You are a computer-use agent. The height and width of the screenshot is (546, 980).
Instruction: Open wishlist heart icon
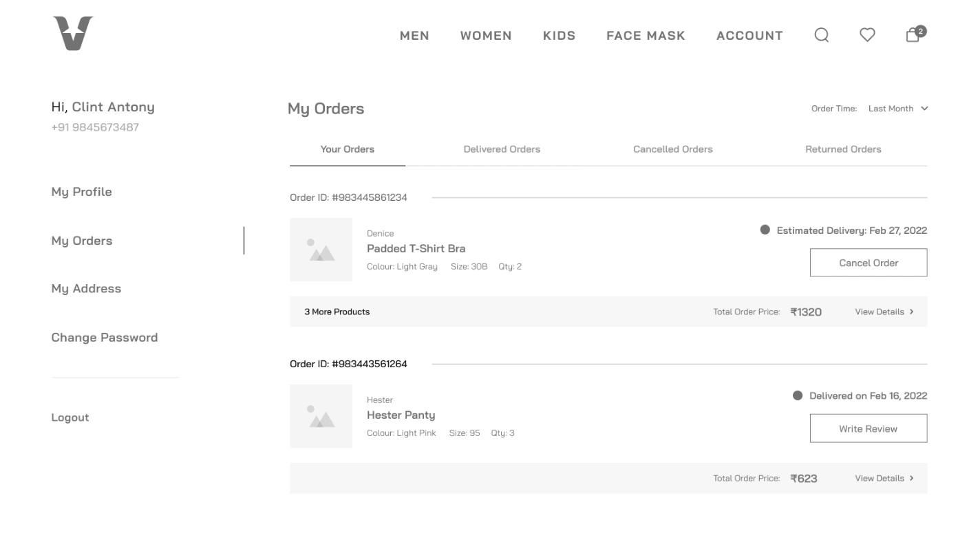coord(867,35)
